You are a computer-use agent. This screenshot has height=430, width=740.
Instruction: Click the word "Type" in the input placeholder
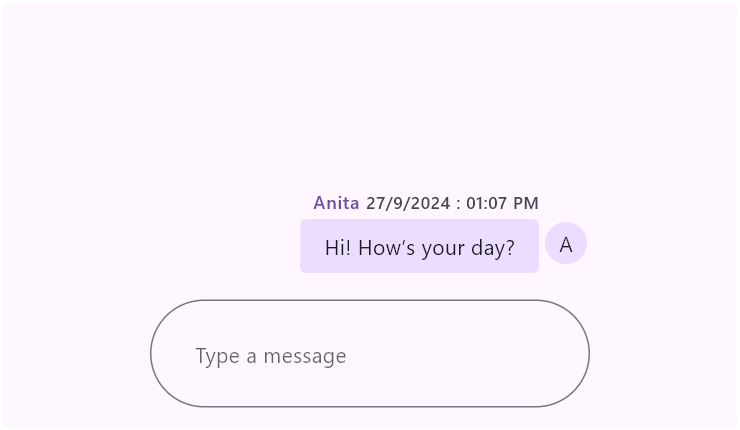tap(216, 356)
